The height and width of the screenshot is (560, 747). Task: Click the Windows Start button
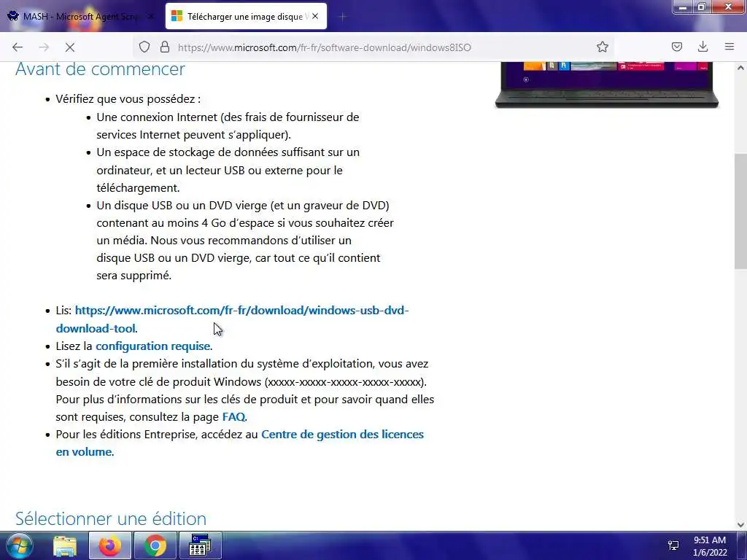pyautogui.click(x=19, y=545)
